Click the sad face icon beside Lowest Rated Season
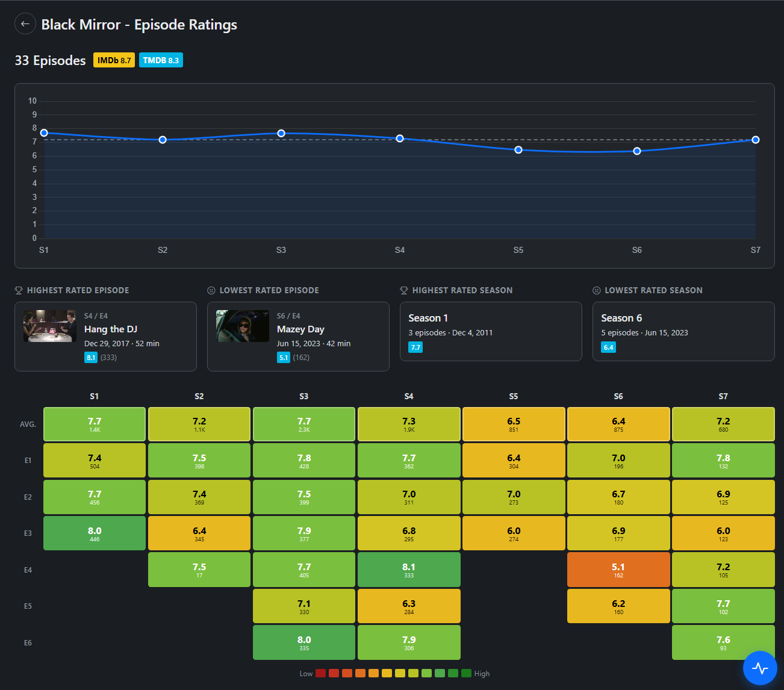This screenshot has width=784, height=690. pos(597,290)
